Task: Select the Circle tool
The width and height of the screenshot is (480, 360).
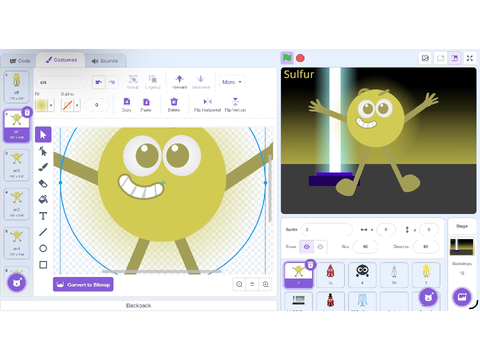Action: click(43, 248)
